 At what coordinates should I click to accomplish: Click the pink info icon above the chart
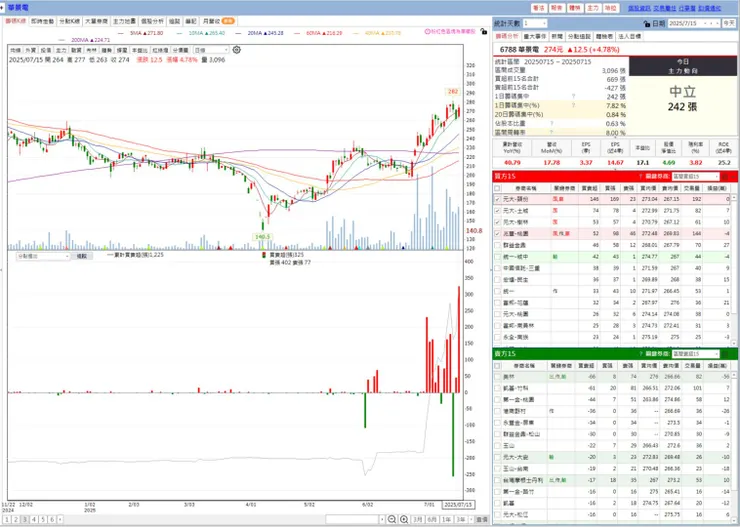coord(427,32)
